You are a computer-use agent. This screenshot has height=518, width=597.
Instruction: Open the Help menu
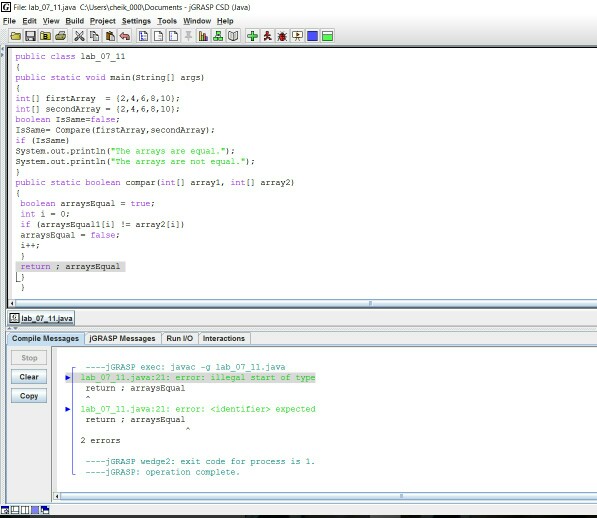coord(225,21)
